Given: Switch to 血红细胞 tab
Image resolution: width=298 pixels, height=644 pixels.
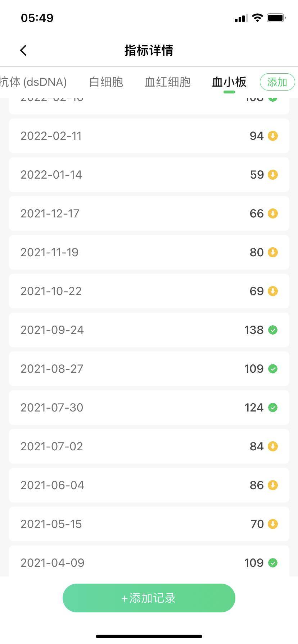Looking at the screenshot, I should tap(167, 82).
